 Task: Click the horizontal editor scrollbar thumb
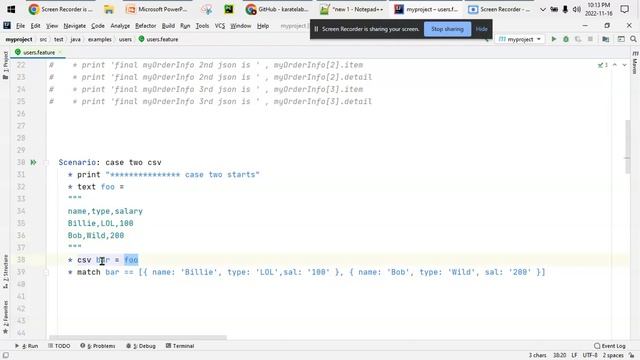138,338
